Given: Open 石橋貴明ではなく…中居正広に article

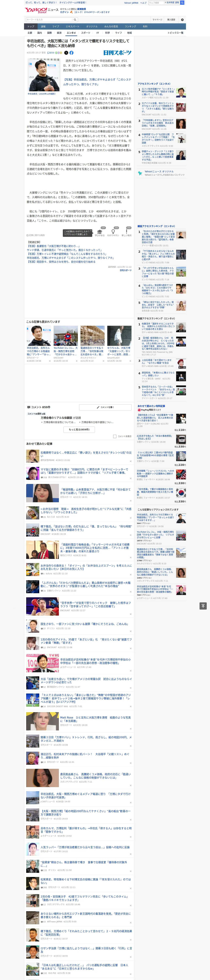Looking at the screenshot, I should (86, 454).
